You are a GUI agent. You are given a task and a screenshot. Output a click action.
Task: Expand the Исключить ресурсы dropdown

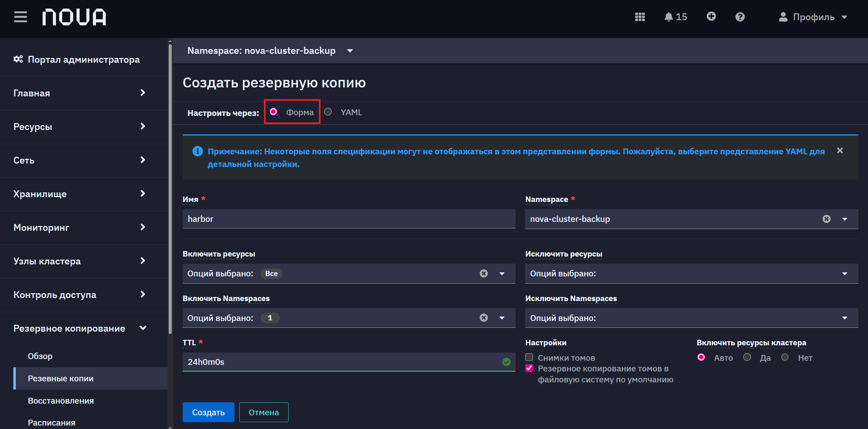click(691, 273)
